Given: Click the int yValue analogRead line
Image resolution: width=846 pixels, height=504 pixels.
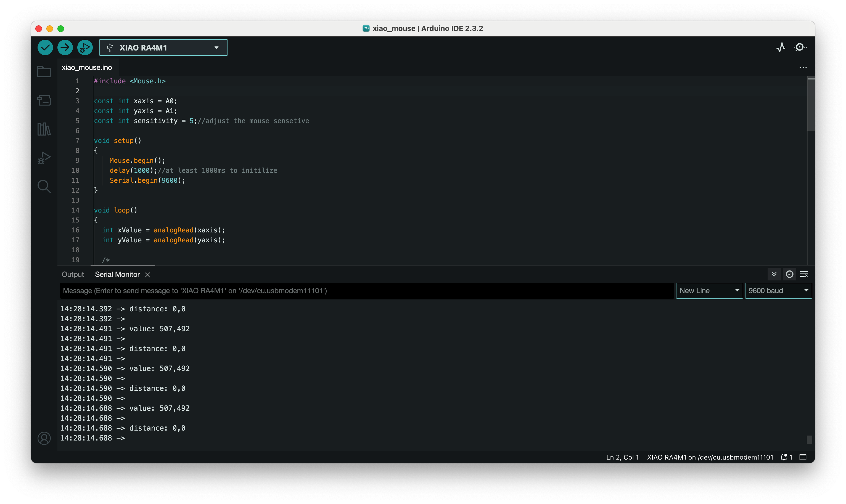Looking at the screenshot, I should tap(163, 240).
